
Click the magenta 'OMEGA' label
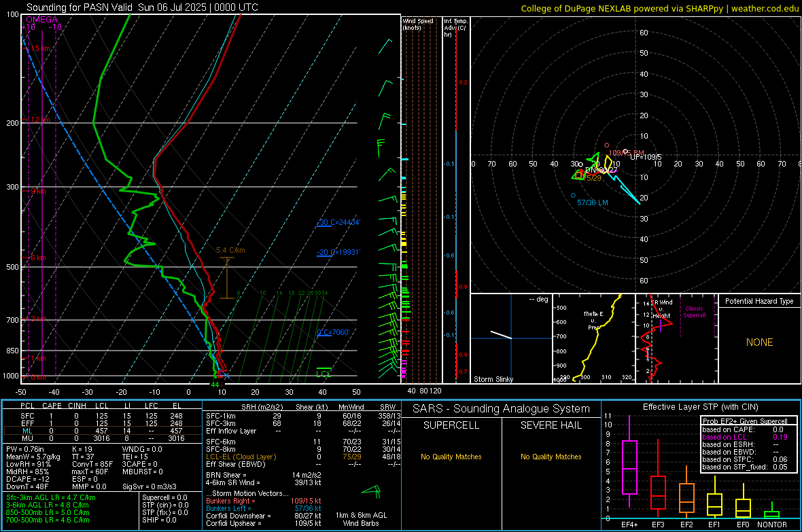pyautogui.click(x=42, y=20)
